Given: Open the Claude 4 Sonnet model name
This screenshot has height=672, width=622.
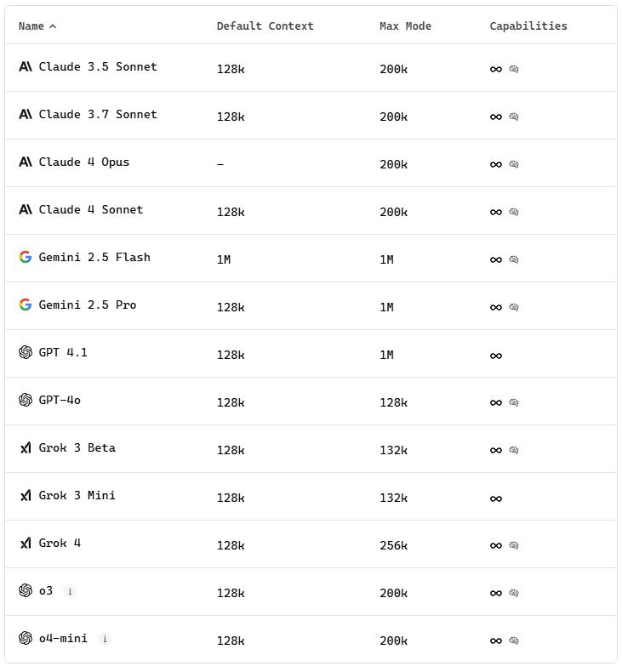Looking at the screenshot, I should click(x=91, y=209).
